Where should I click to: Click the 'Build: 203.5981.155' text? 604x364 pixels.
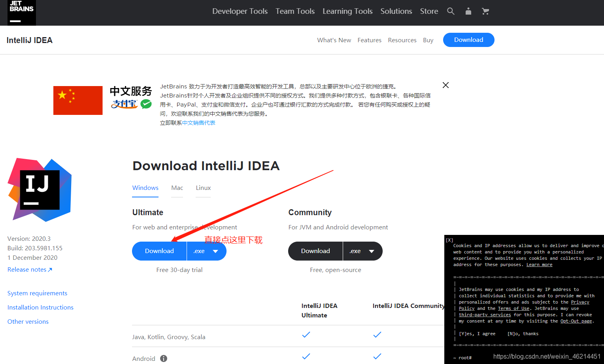tap(35, 248)
